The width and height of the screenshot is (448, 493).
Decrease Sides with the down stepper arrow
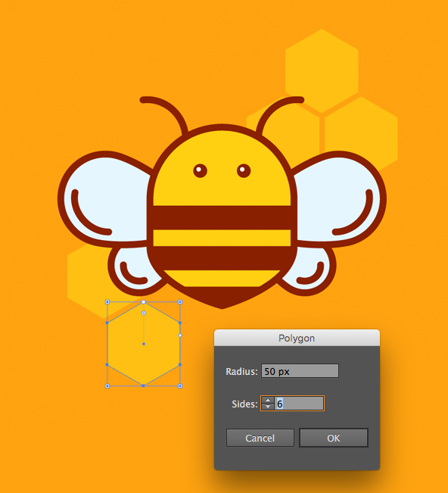click(268, 407)
